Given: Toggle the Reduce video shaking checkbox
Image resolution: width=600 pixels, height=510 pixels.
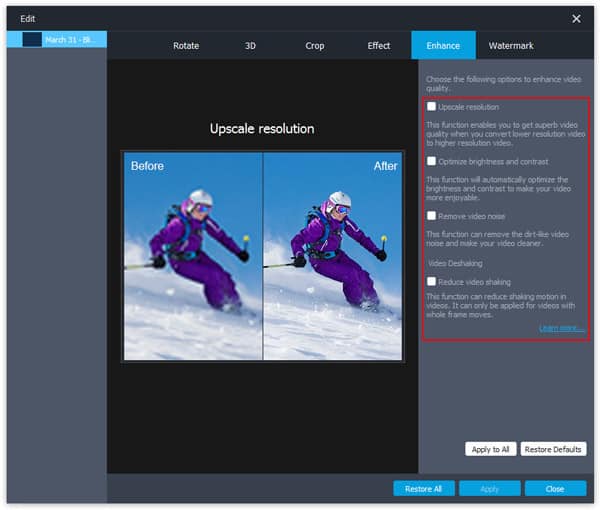Looking at the screenshot, I should [x=432, y=282].
